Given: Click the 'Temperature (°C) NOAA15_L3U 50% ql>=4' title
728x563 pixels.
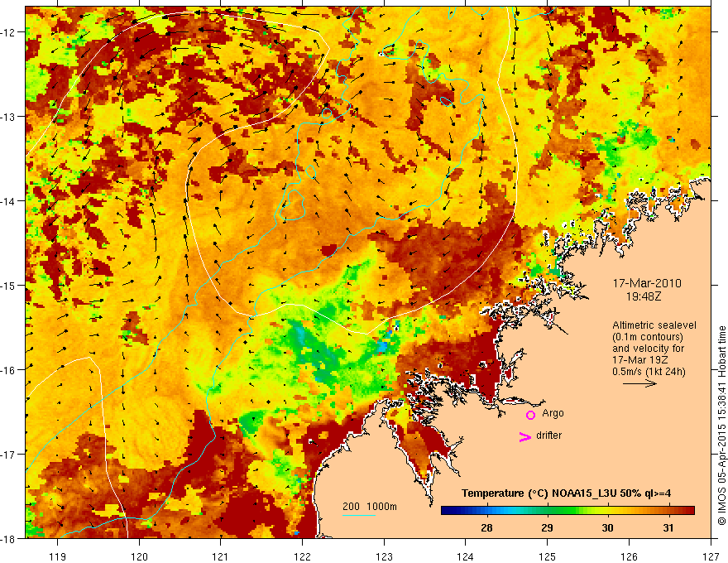Looking at the screenshot, I should tap(566, 493).
